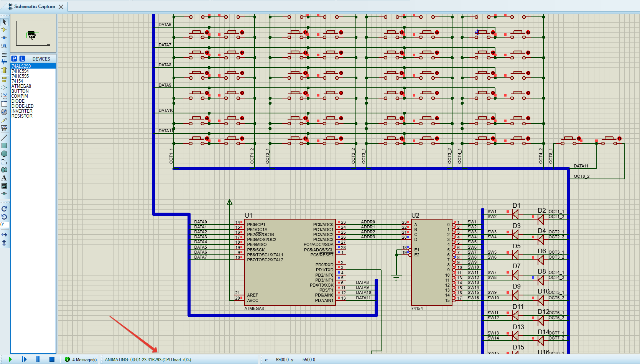Activate the Component Mode tool
Image resolution: width=640 pixels, height=364 pixels.
(4, 30)
